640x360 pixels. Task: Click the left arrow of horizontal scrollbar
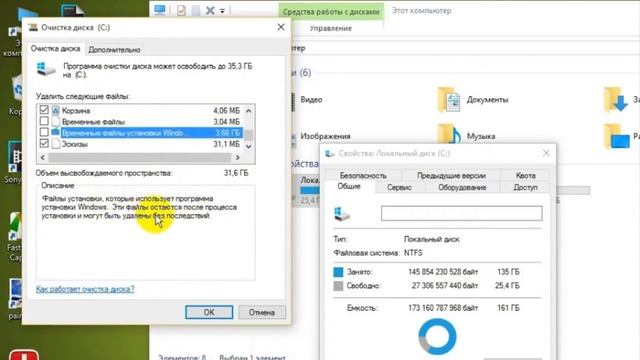[x=43, y=158]
